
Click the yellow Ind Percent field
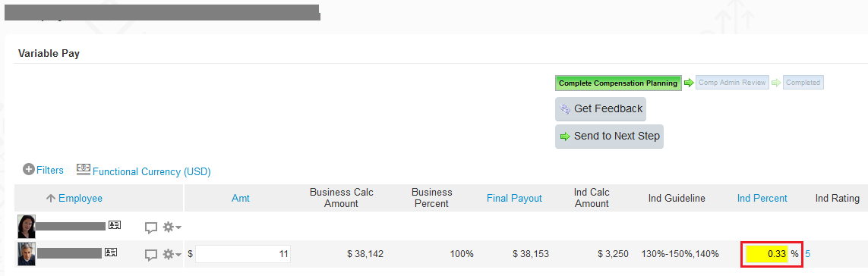pos(766,255)
